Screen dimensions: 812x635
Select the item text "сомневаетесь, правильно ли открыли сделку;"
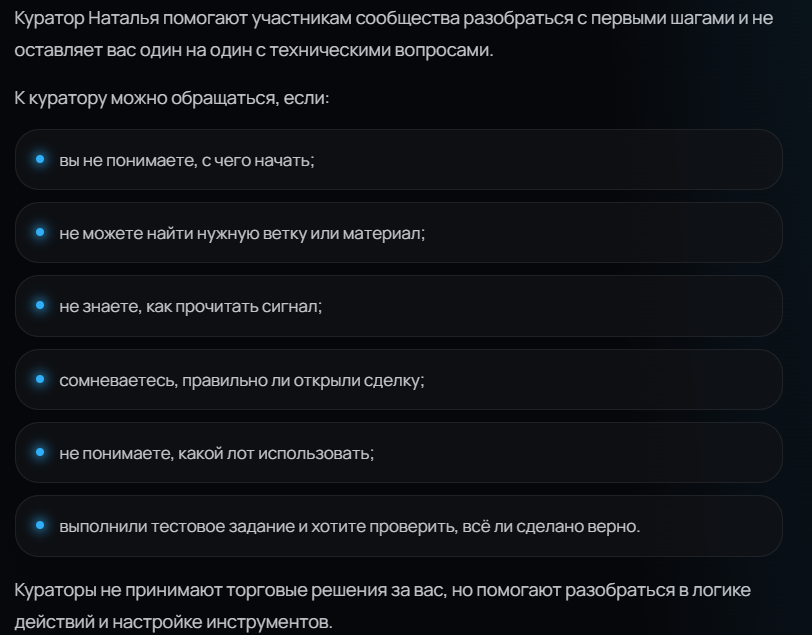(x=242, y=381)
